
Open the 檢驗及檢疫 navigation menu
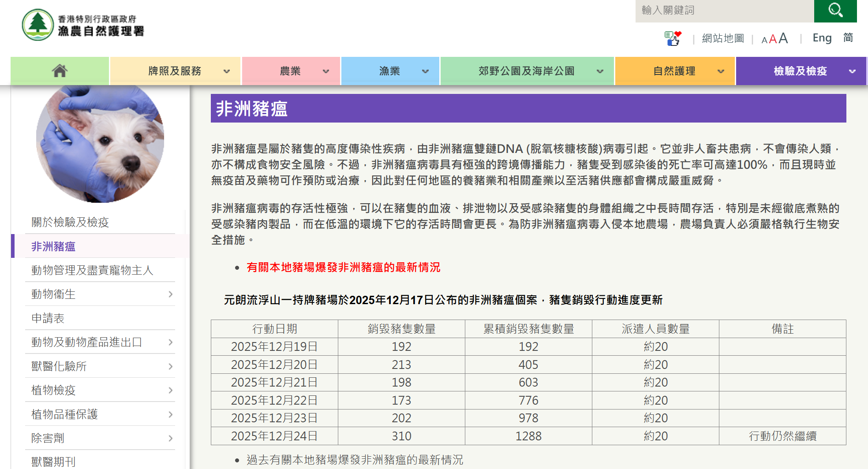pyautogui.click(x=801, y=71)
